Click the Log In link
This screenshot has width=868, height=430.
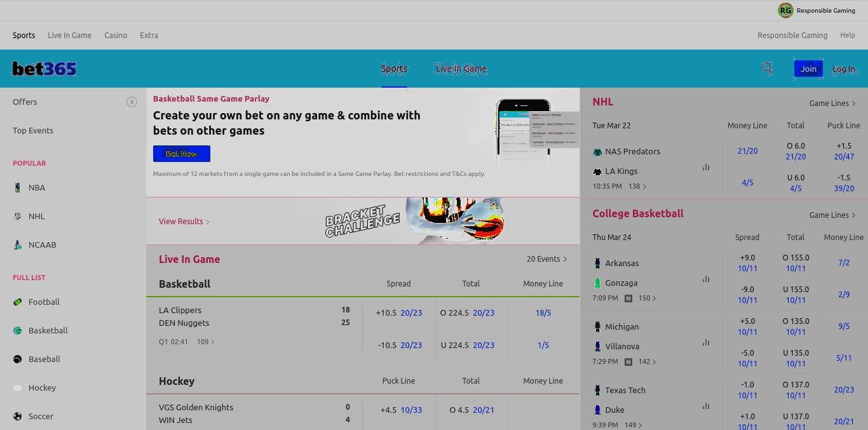[x=844, y=69]
